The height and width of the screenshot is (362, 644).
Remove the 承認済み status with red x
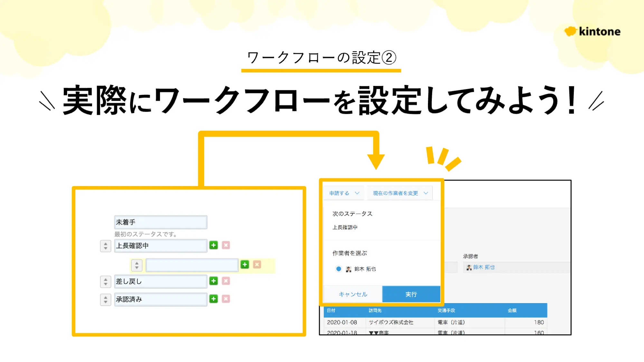[x=226, y=299]
